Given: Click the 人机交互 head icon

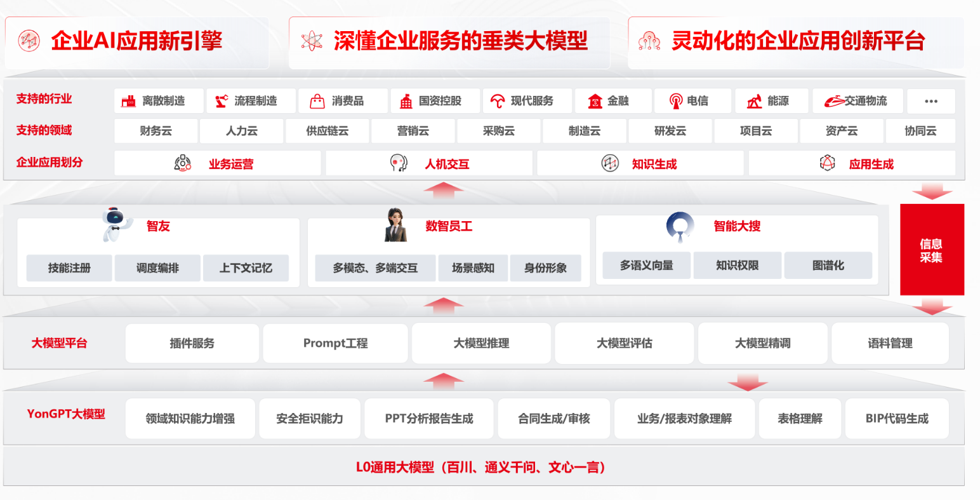Looking at the screenshot, I should (x=398, y=163).
